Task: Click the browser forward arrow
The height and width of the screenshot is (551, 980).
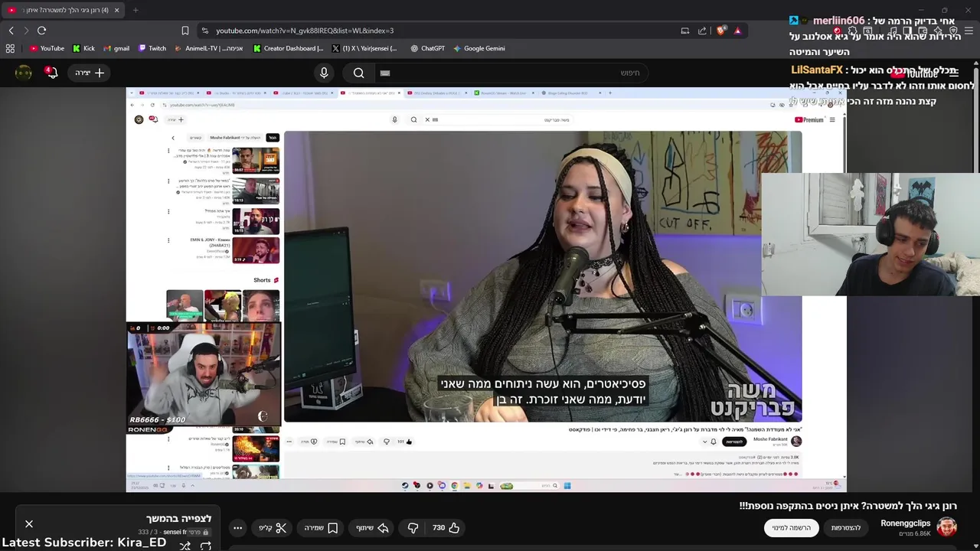Action: tap(26, 31)
